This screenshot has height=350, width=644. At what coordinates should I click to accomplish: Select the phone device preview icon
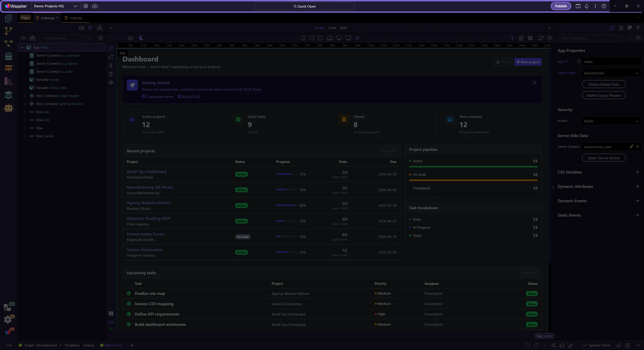click(x=303, y=38)
